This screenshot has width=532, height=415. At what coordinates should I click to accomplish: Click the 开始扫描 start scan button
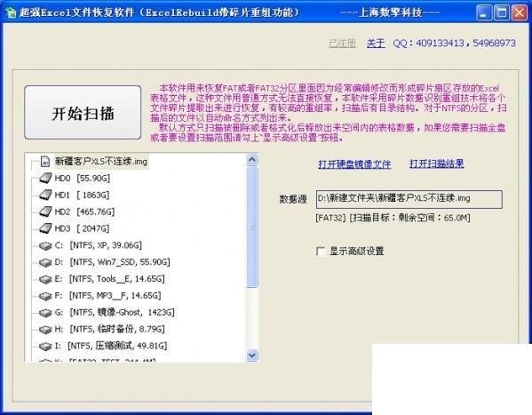(x=83, y=112)
